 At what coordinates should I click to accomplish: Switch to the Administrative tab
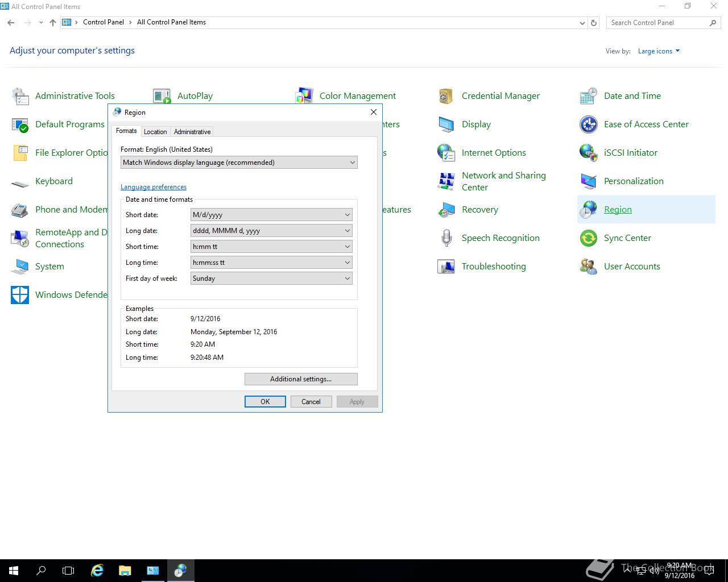[x=192, y=132]
